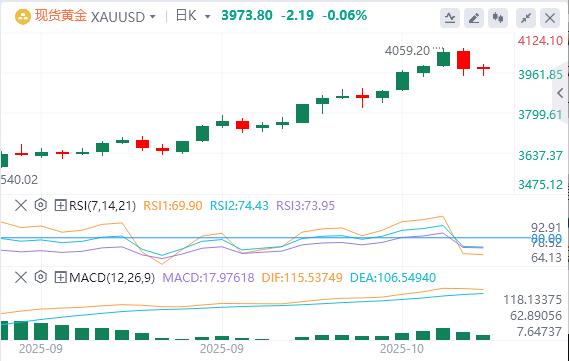Click the RSI1:69.90 value

point(173,206)
